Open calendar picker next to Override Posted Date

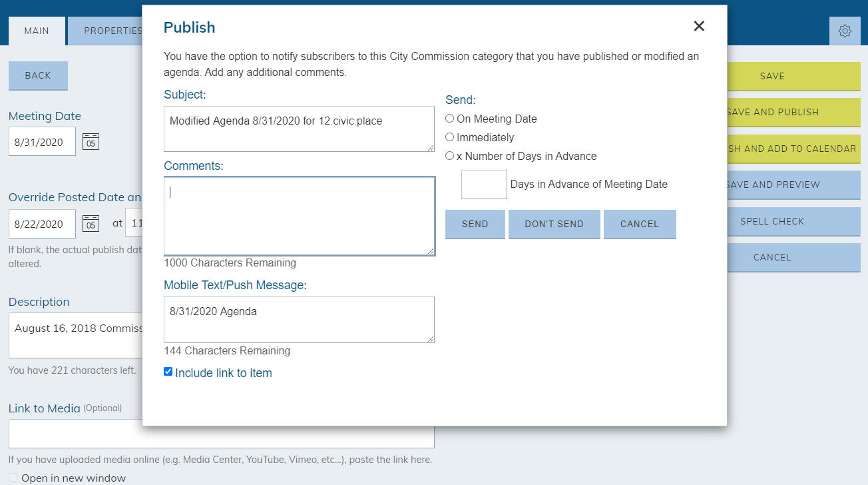(x=91, y=223)
